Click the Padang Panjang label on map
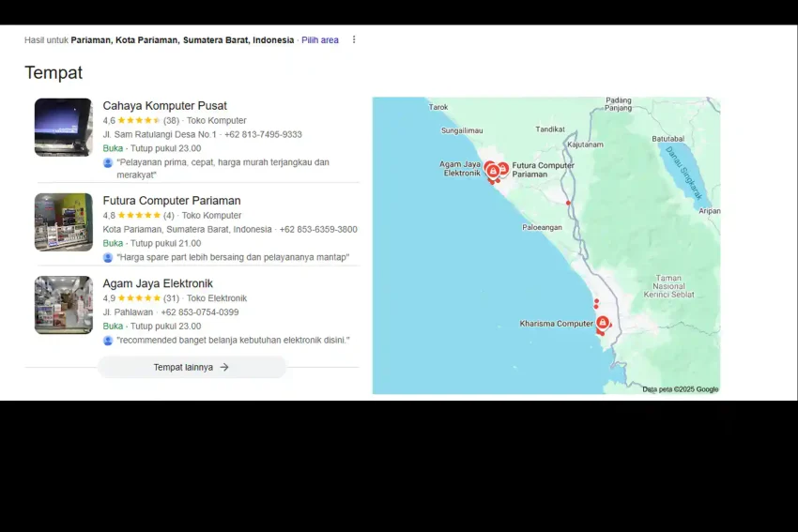The image size is (798, 532). point(619,104)
